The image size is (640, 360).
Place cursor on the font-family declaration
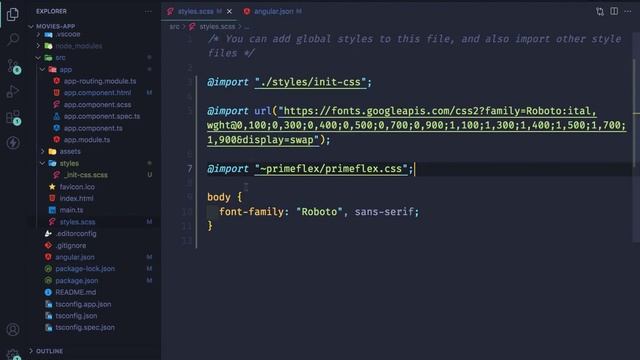coord(319,212)
